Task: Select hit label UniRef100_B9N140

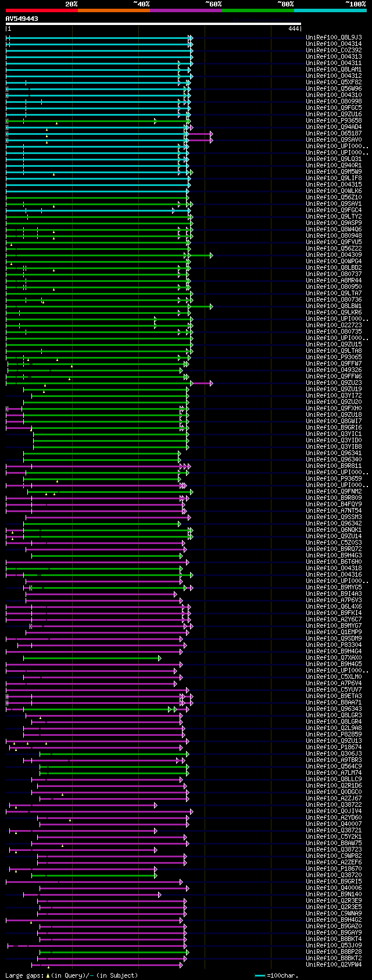Action: click(334, 895)
